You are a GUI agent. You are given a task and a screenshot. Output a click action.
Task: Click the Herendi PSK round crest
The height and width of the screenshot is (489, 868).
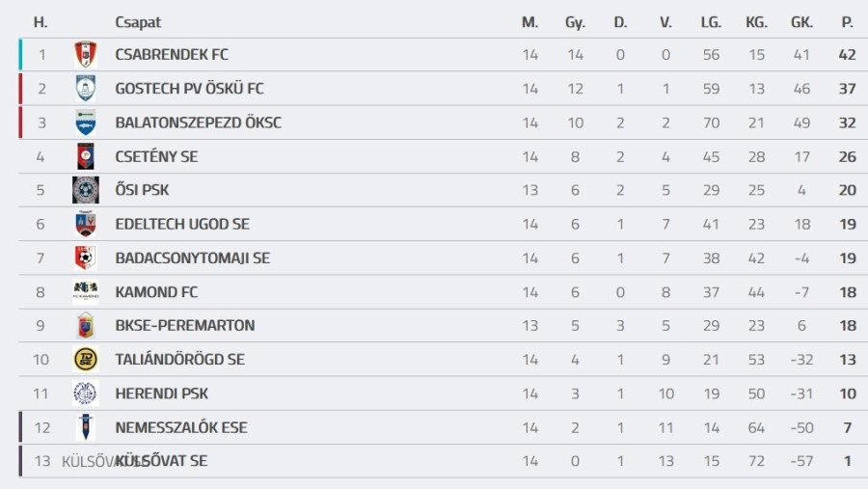(x=86, y=394)
